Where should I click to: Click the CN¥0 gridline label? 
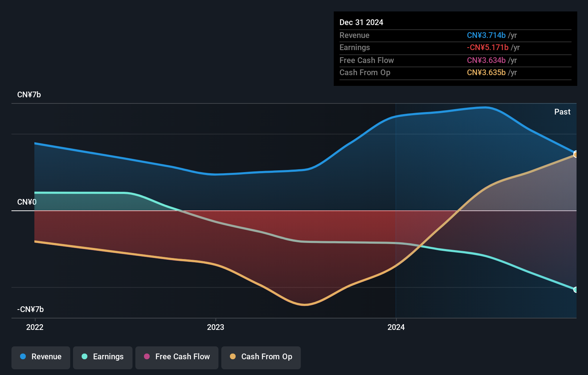pos(27,202)
